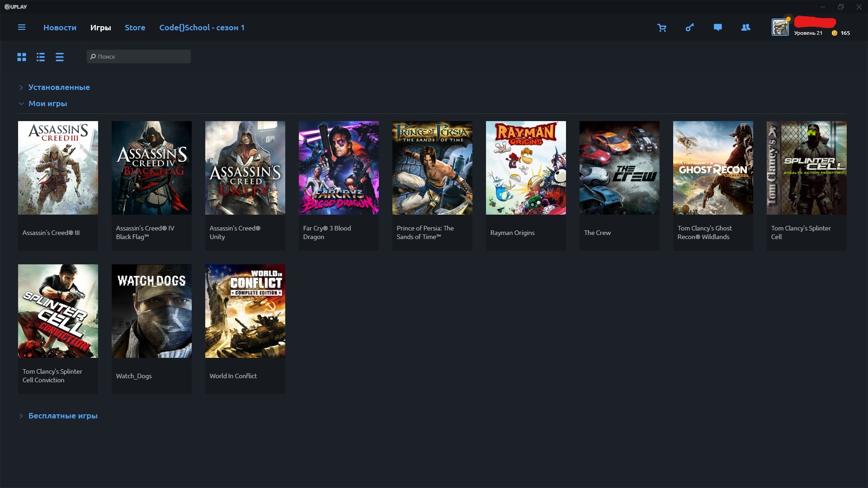Click the Установленные section label
The width and height of the screenshot is (868, 488).
[59, 87]
